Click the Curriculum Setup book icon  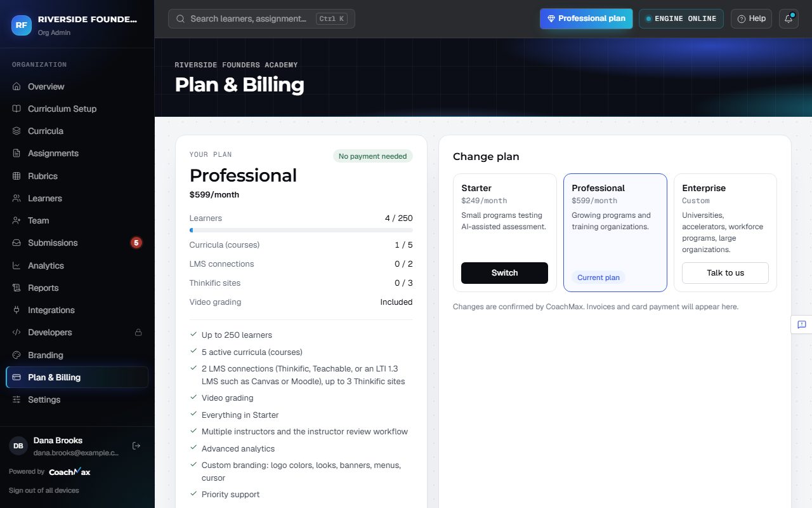tap(16, 109)
